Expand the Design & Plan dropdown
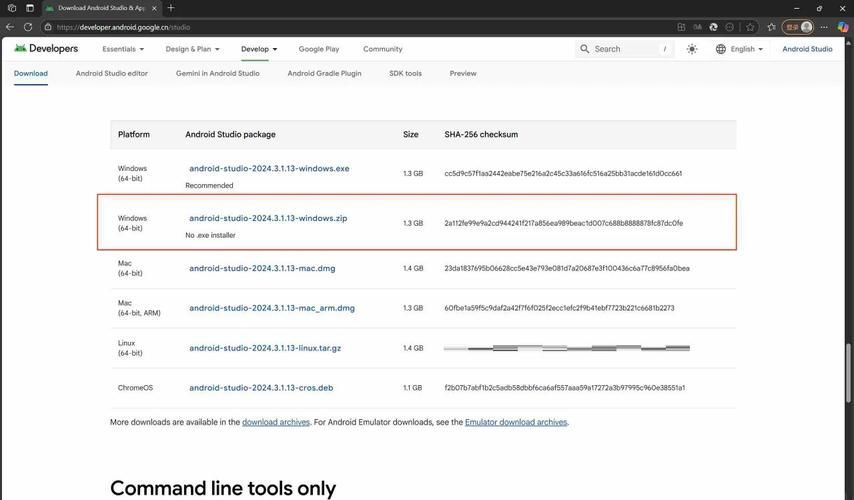Screen dimensions: 854x500 pos(192,49)
